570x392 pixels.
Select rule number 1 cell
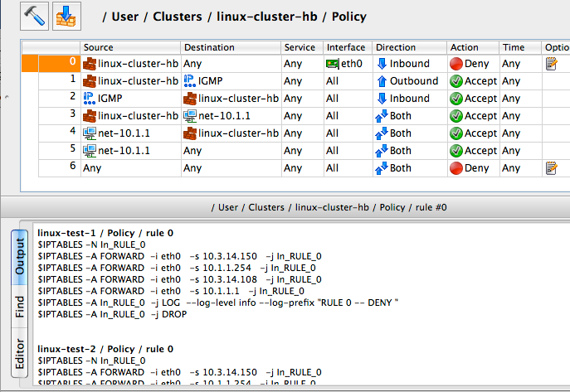click(59, 81)
